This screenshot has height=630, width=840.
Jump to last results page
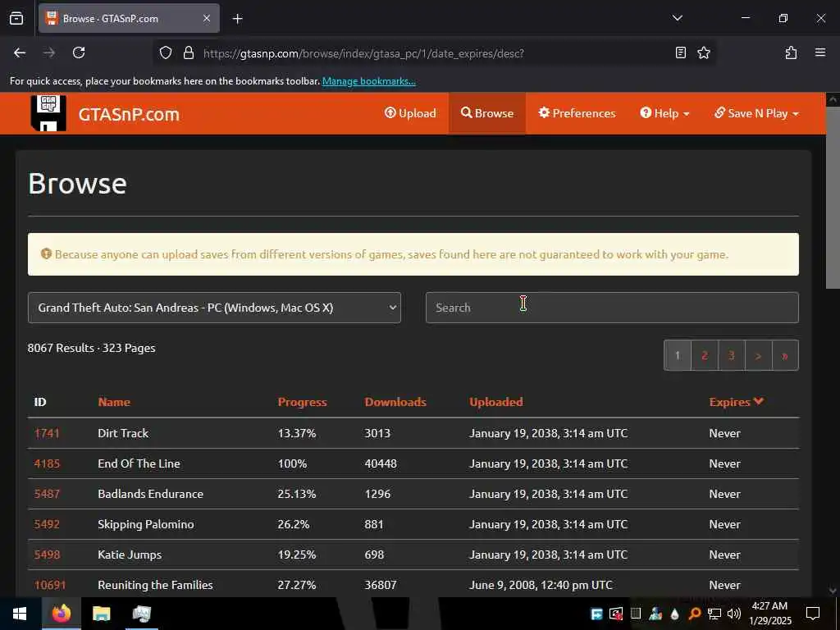(785, 355)
